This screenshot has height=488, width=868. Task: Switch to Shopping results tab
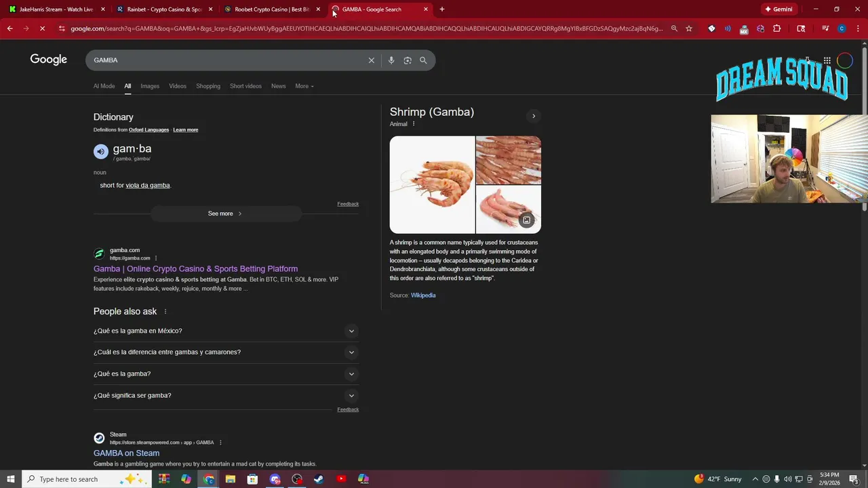click(208, 86)
